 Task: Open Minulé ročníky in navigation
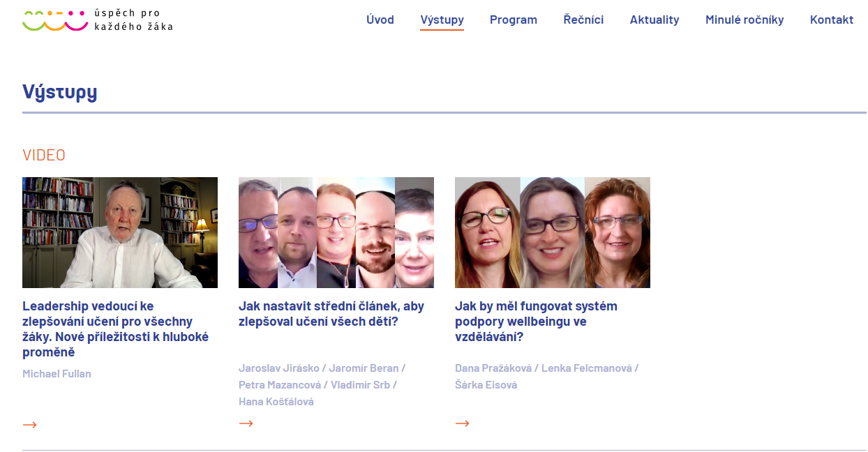point(744,20)
